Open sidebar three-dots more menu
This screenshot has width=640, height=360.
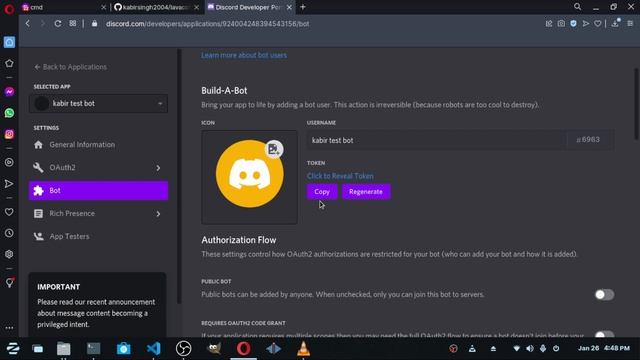coord(9,328)
